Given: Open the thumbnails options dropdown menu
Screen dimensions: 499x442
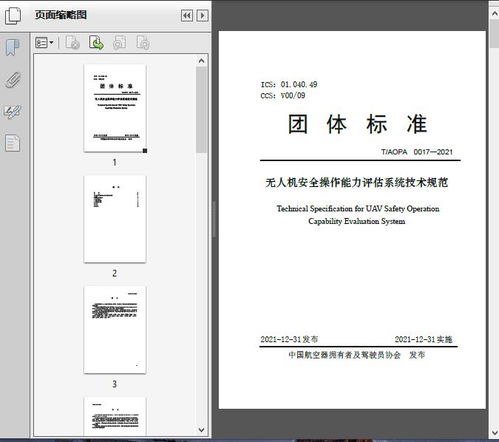Looking at the screenshot, I should click(44, 43).
